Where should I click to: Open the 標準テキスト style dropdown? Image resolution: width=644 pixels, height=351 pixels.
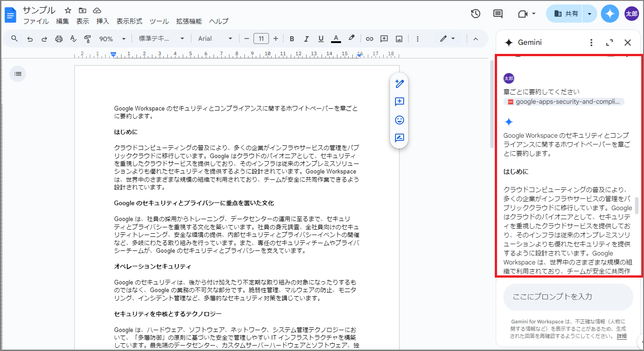pos(161,38)
